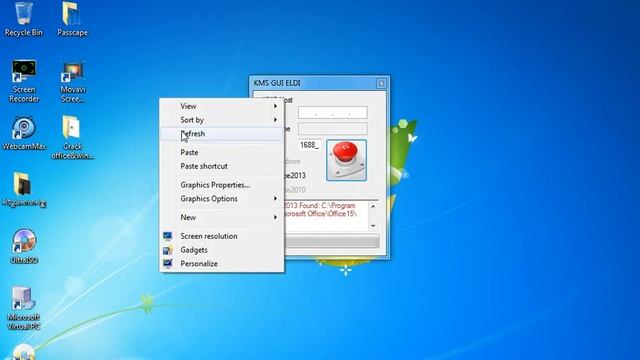Select the Screen Recorder shortcut icon
This screenshot has width=640, height=360.
[x=24, y=81]
